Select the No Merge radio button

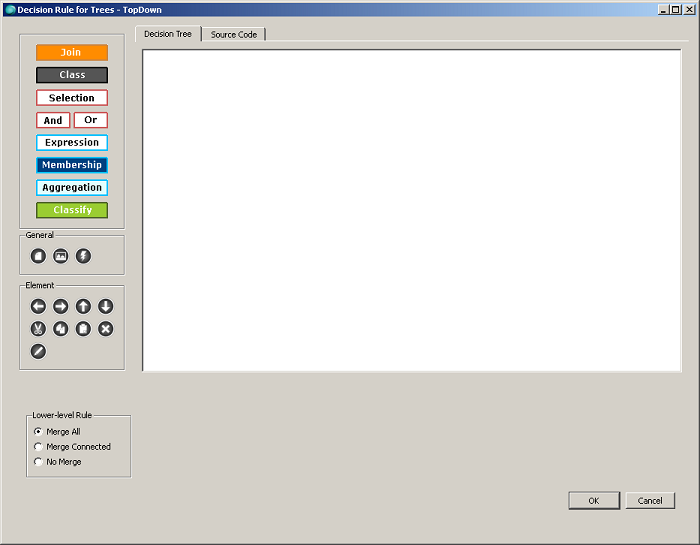(38, 462)
